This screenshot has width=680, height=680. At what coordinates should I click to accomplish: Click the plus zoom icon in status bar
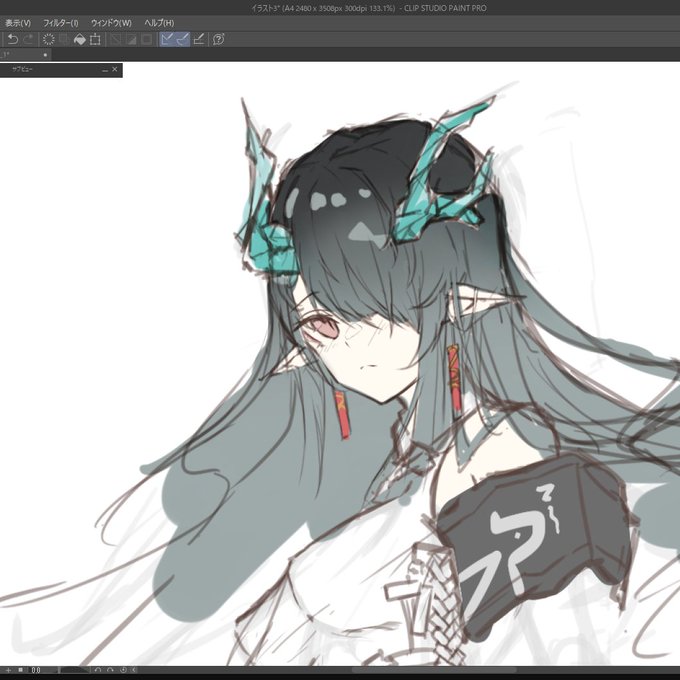(x=8, y=670)
